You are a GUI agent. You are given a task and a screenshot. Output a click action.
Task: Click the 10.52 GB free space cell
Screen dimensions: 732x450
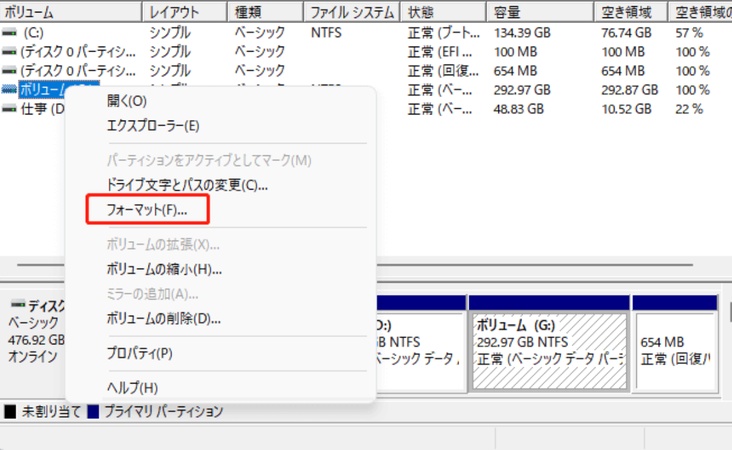[x=626, y=109]
